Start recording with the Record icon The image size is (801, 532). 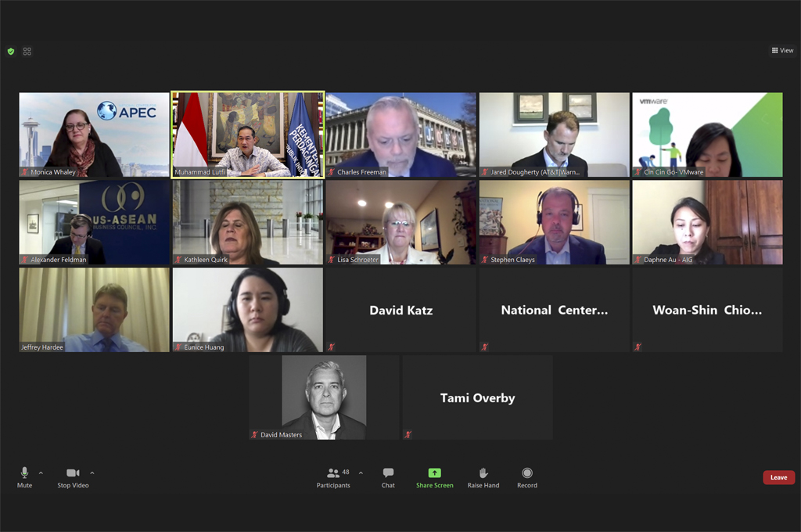(x=527, y=473)
